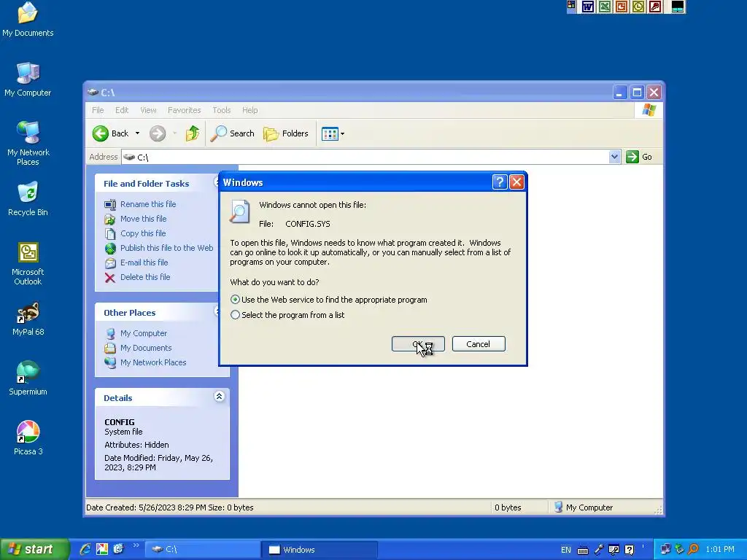Launch Outlook Express from Quick Launch
This screenshot has width=747, height=560.
(x=119, y=549)
